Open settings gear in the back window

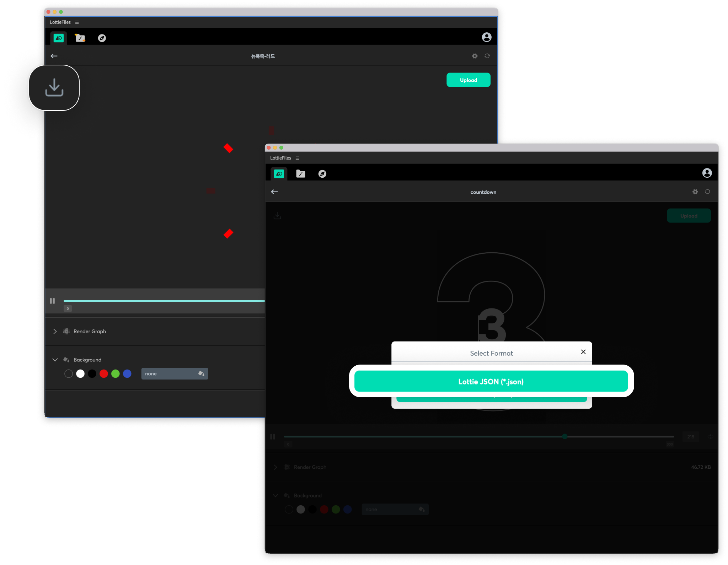tap(475, 56)
